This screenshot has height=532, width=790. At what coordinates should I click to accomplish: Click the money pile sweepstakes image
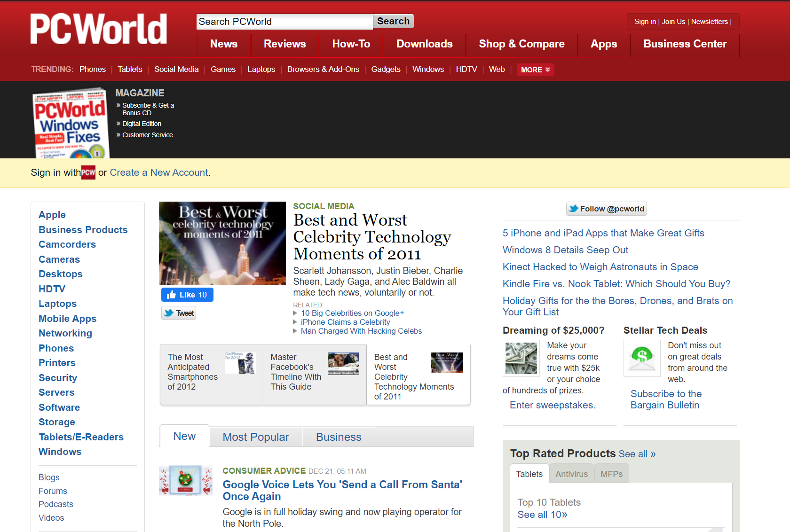pyautogui.click(x=521, y=358)
